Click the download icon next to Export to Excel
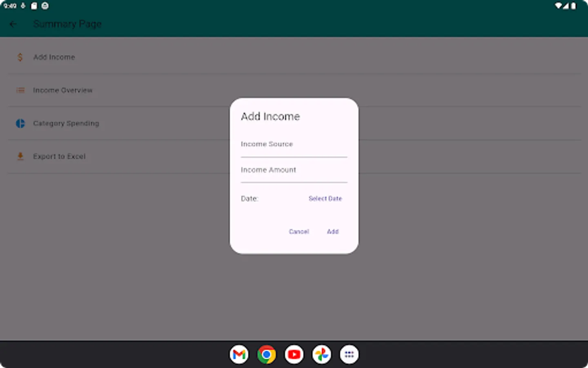This screenshot has width=588, height=368. 20,156
